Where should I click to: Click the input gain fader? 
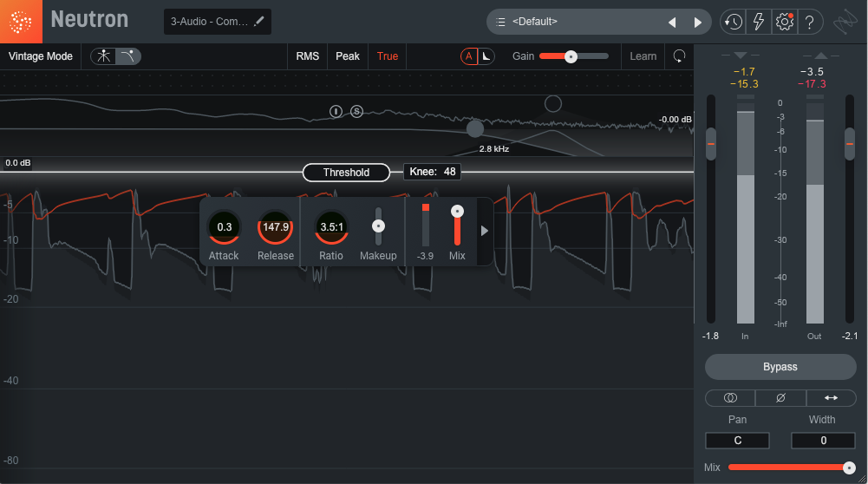(711, 144)
